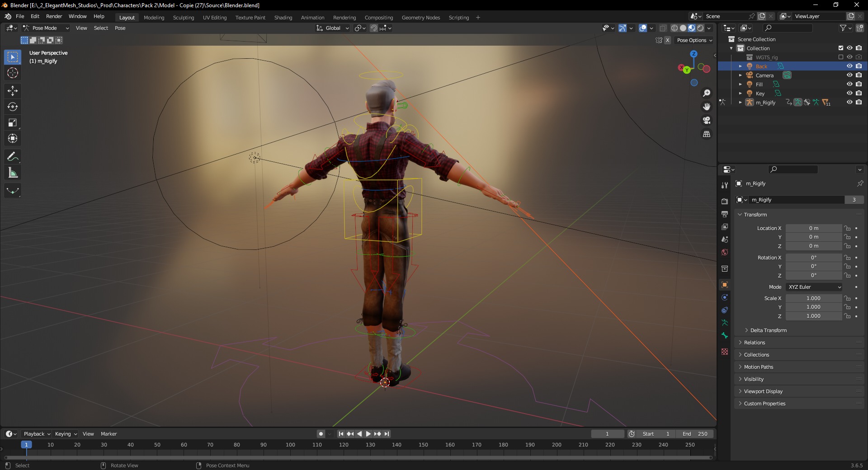Open the View Layer properties tab
This screenshot has height=470, width=868.
(x=725, y=226)
